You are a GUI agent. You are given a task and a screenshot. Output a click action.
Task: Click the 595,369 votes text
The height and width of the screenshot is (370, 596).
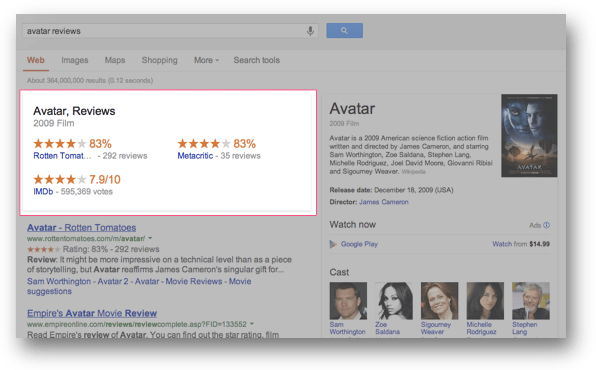pyautogui.click(x=87, y=192)
